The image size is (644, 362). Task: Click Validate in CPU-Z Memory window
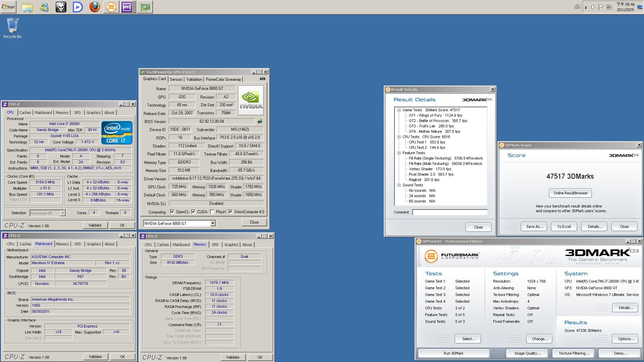233,357
